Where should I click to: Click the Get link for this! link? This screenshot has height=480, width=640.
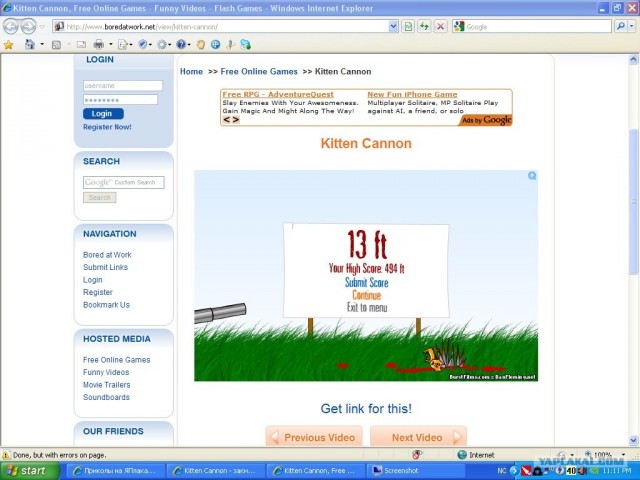pyautogui.click(x=366, y=409)
